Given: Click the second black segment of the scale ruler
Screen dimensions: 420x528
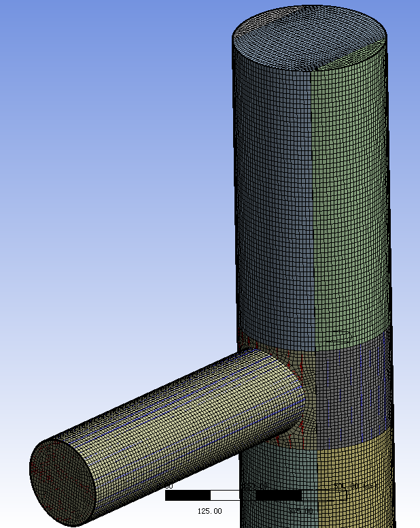Looking at the screenshot, I should [x=278, y=495].
